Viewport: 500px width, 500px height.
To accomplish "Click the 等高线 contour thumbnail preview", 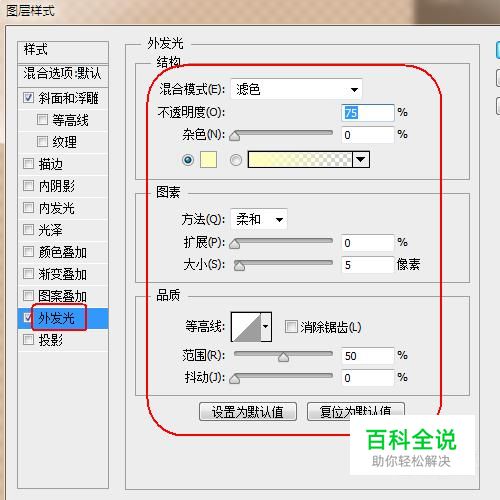I will click(x=246, y=327).
